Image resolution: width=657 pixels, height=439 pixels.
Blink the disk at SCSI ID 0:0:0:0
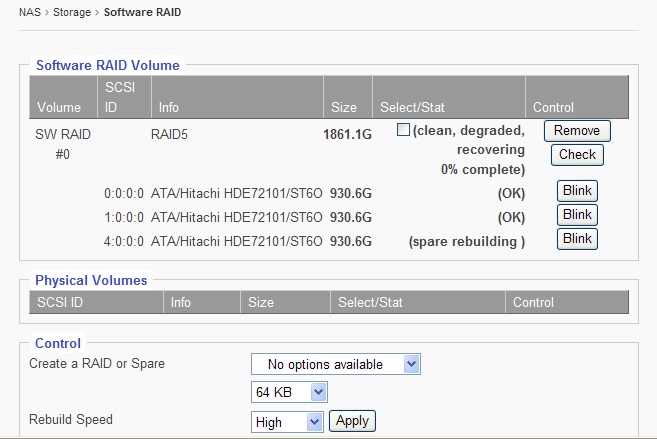pos(577,191)
